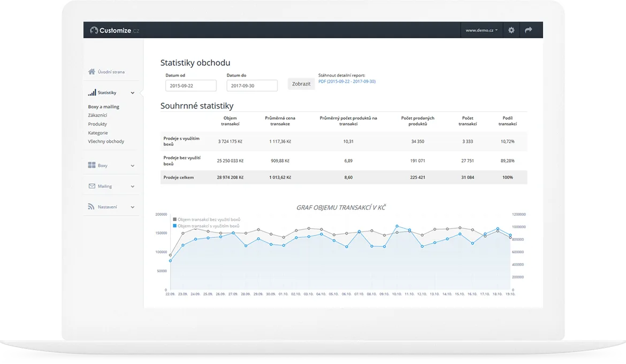Open the settings gear icon

511,30
